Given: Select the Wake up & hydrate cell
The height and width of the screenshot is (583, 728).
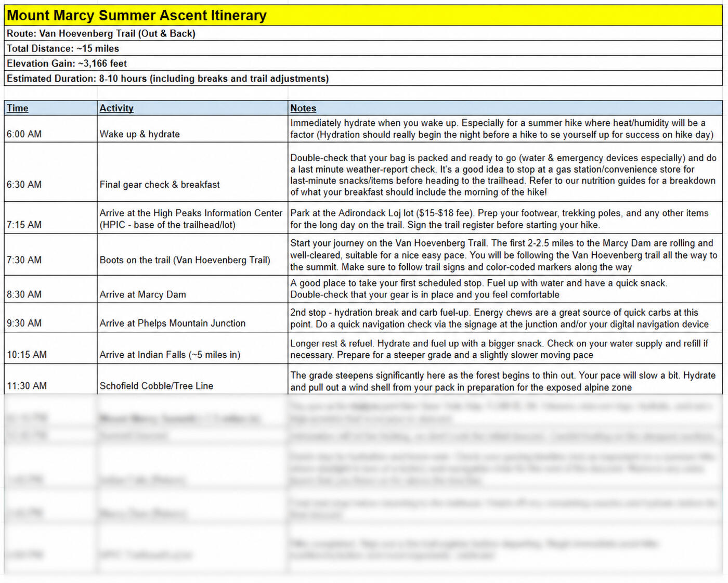Looking at the screenshot, I should click(x=192, y=129).
